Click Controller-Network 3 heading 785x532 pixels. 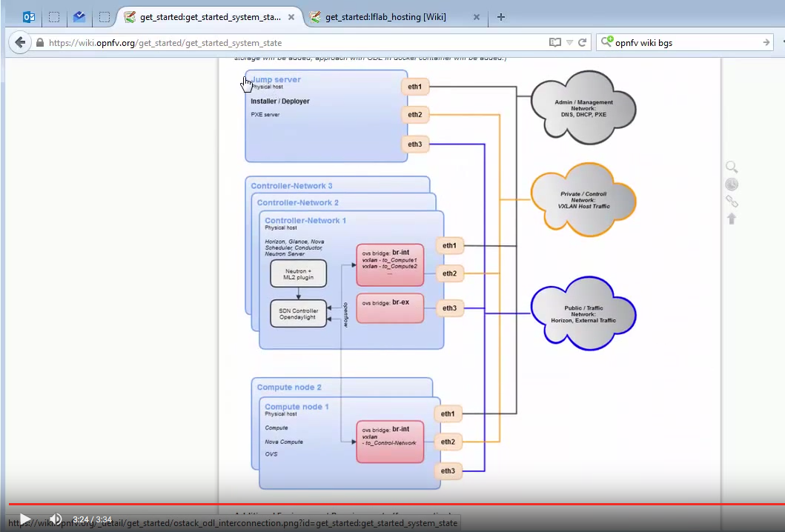point(291,186)
